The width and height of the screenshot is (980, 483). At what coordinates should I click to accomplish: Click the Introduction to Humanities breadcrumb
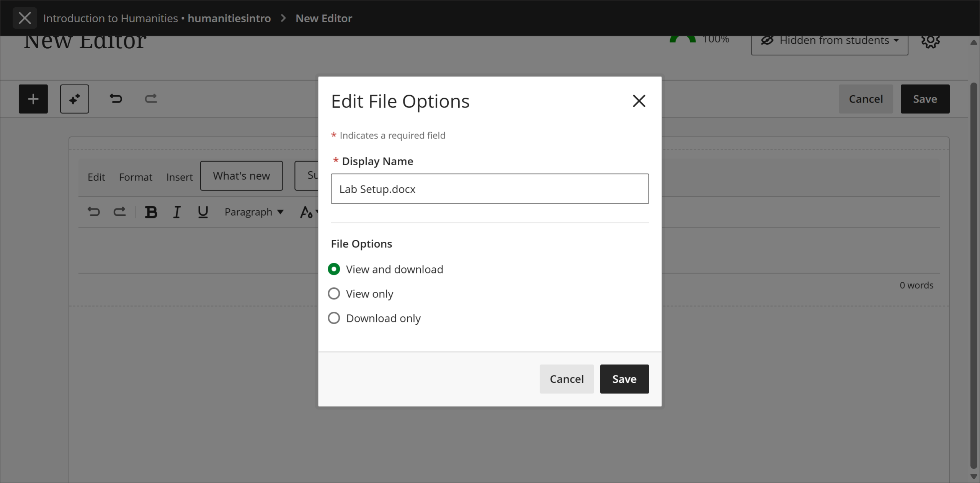[157, 18]
